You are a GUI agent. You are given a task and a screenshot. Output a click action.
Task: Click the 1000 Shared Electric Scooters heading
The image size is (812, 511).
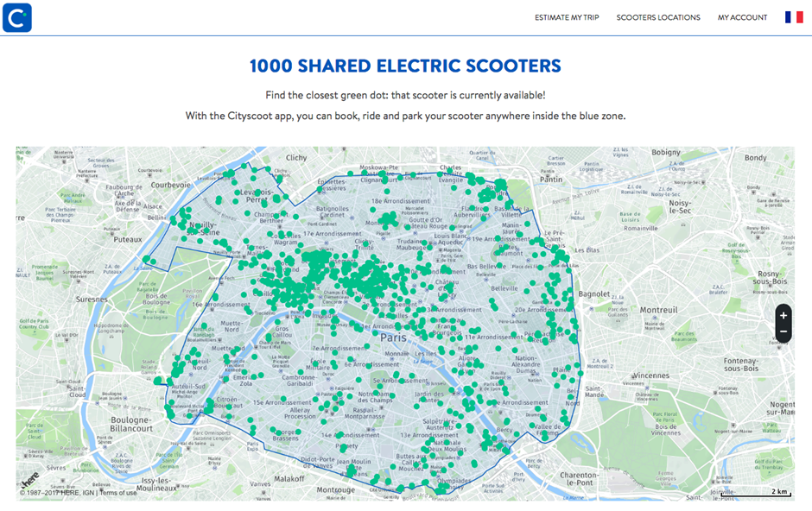[405, 66]
